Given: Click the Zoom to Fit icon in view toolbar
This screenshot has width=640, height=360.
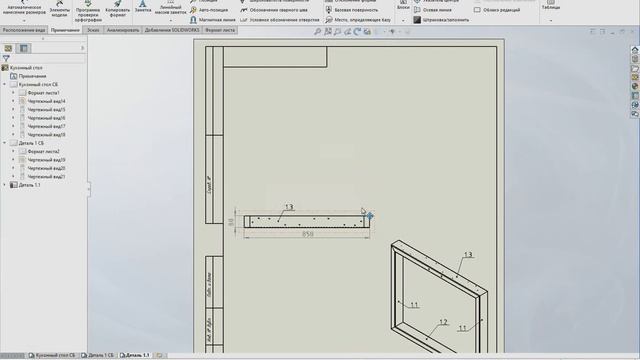Looking at the screenshot, I should pos(318,31).
